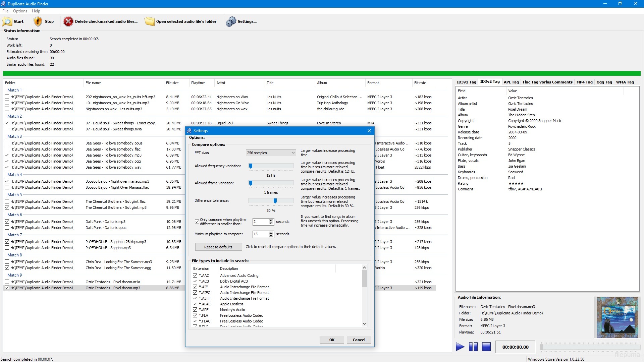Screen dimensions: 644x362
Task: Click the Start search magnifier icon
Action: pyautogui.click(x=7, y=21)
